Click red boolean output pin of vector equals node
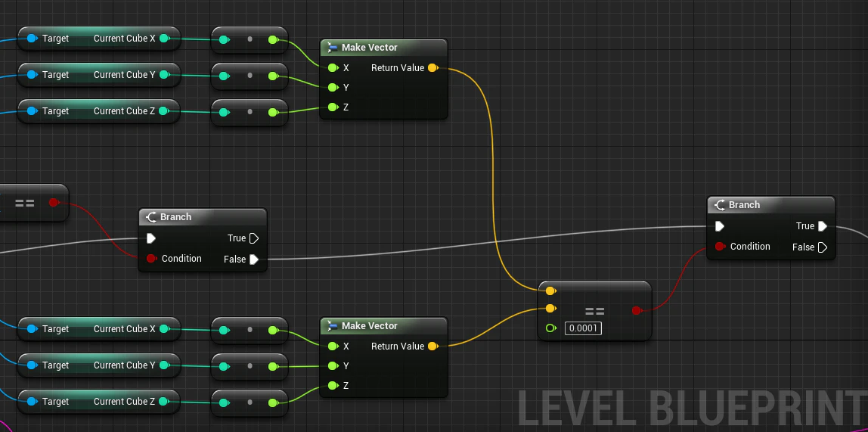The width and height of the screenshot is (868, 432). point(637,311)
